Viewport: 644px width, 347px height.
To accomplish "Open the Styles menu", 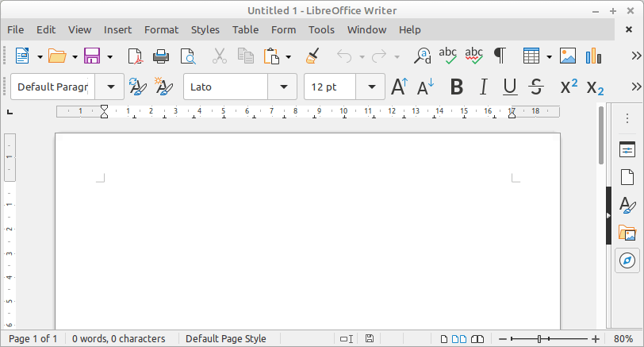I will point(205,29).
